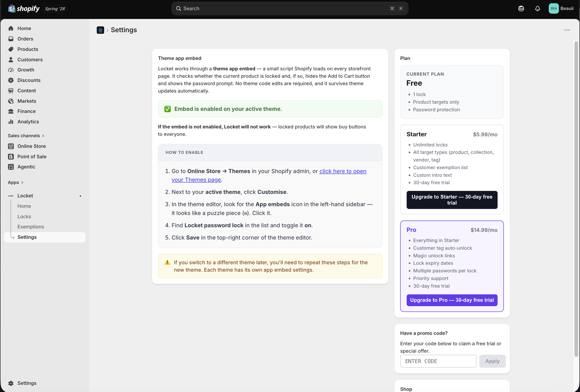Click the 'Embed is enabled' status message

pos(270,109)
